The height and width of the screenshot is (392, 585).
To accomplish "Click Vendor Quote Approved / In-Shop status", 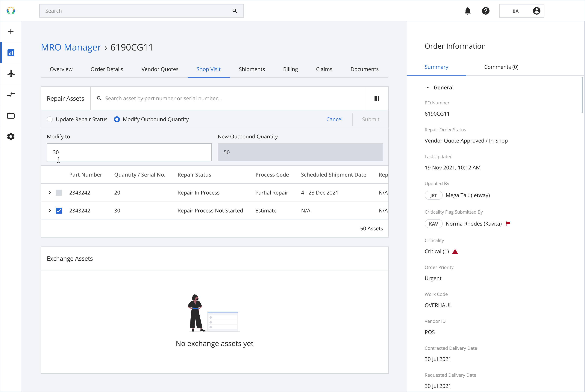I will [466, 141].
